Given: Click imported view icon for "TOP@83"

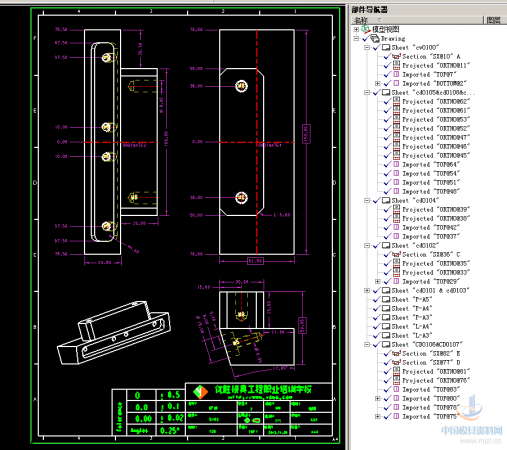Looking at the screenshot, I should click(396, 389).
